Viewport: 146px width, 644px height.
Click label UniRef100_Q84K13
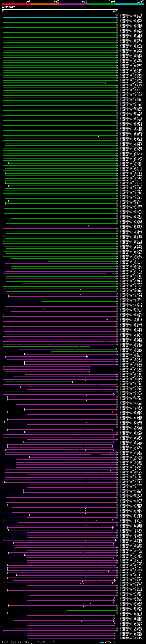(131, 203)
